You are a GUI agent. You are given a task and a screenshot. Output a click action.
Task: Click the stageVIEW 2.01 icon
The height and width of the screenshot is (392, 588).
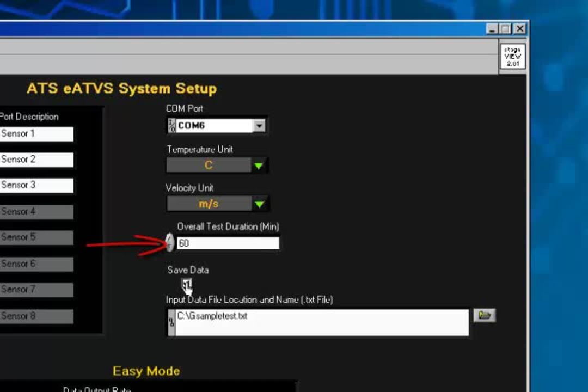click(512, 56)
